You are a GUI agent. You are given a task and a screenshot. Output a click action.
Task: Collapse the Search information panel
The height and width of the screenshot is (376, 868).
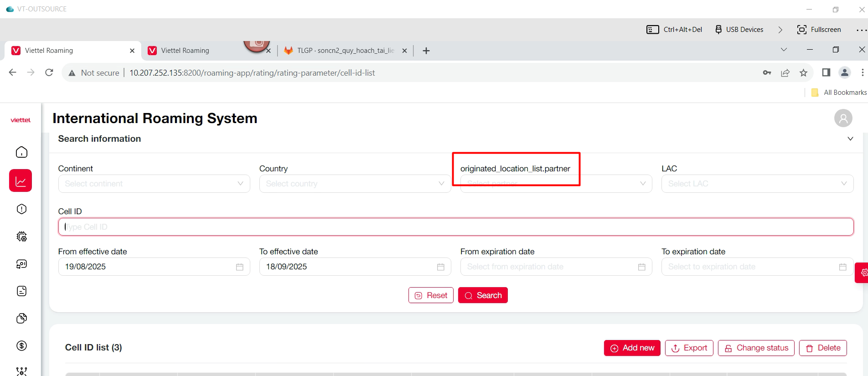[x=850, y=139]
